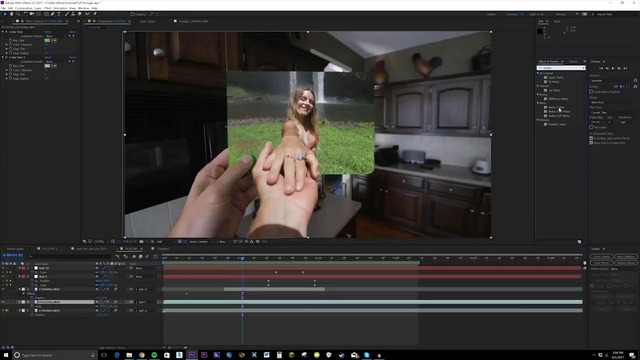Toggle Full Screen checkbox in Preview
Viewport: 640px width, 360px height.
pos(591,127)
